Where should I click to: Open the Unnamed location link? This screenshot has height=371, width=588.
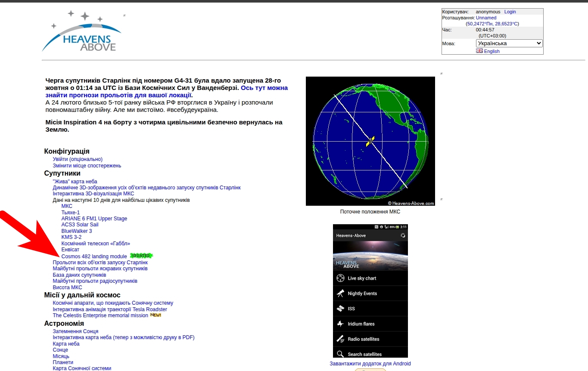point(486,18)
